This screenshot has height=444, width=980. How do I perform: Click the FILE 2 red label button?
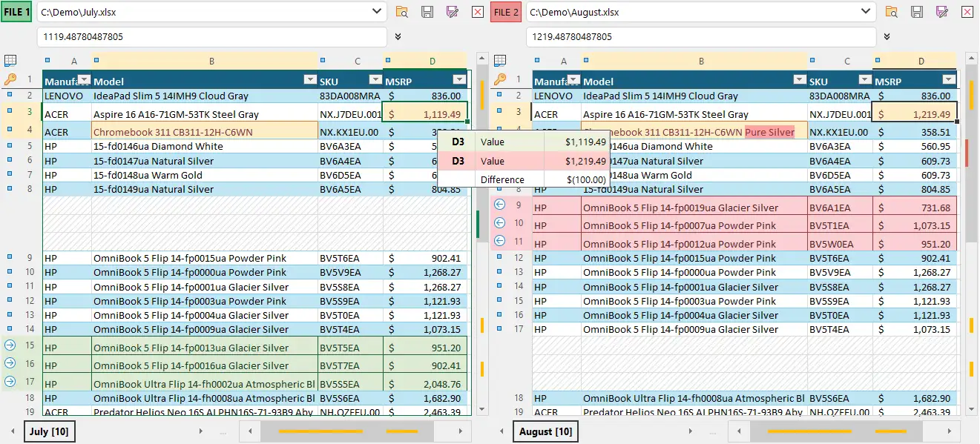[x=506, y=12]
